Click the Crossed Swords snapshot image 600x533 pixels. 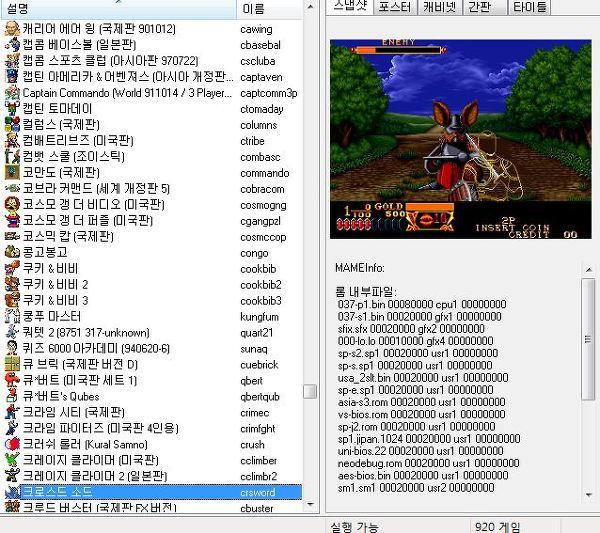click(461, 139)
